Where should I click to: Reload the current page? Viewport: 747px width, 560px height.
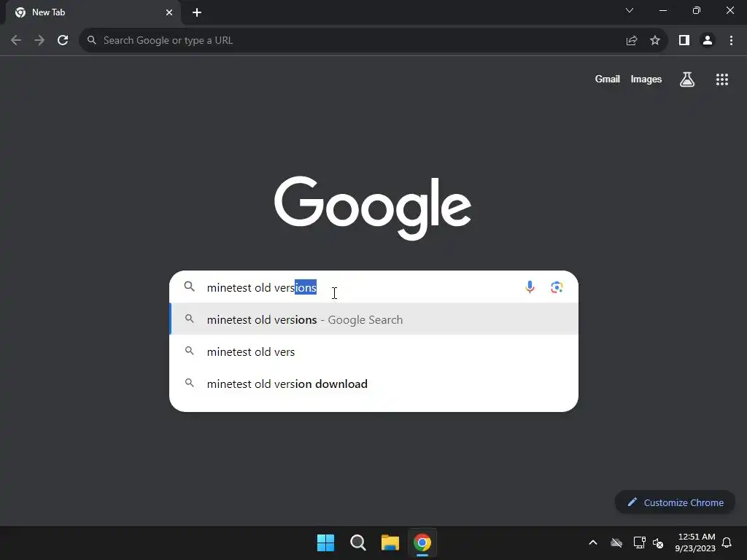pos(63,41)
